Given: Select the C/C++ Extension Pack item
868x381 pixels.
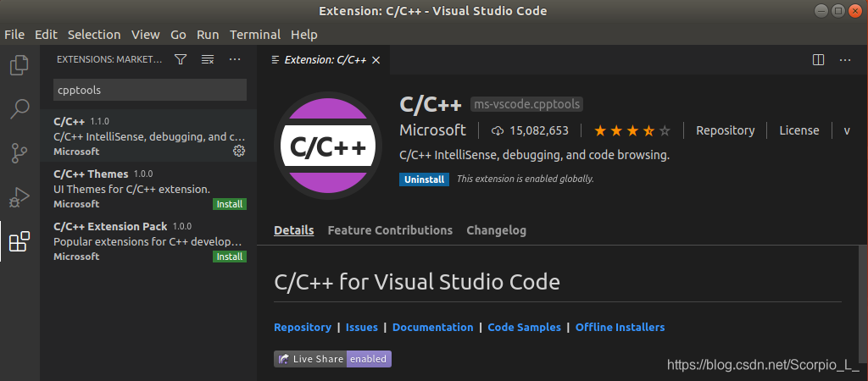Looking at the screenshot, I should point(148,241).
